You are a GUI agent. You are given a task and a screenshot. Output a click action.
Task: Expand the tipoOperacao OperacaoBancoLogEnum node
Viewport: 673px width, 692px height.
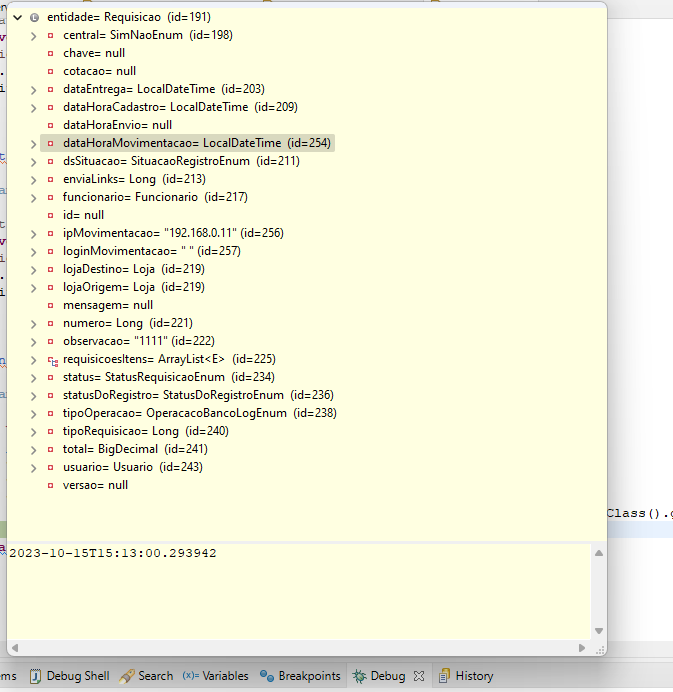(34, 414)
